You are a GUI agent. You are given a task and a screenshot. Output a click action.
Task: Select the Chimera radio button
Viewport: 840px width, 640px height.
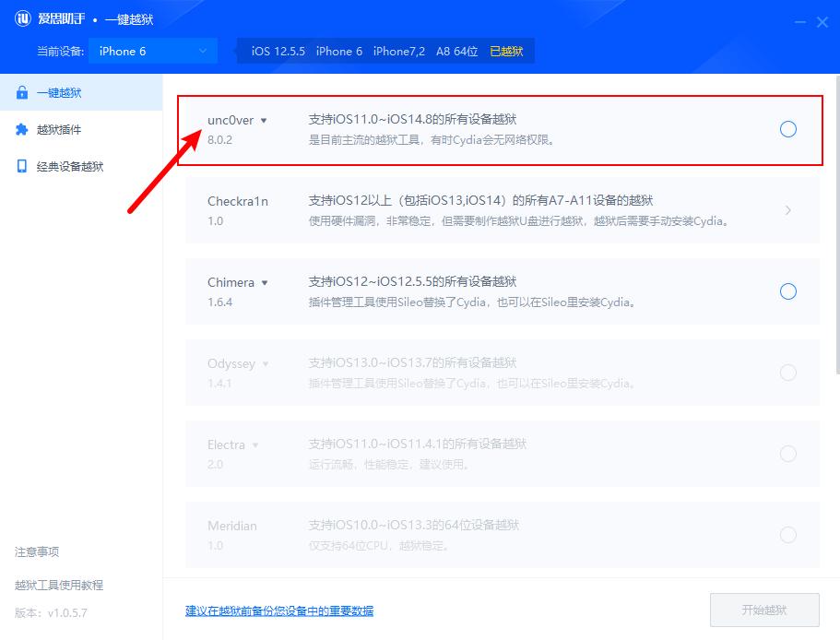pyautogui.click(x=788, y=290)
